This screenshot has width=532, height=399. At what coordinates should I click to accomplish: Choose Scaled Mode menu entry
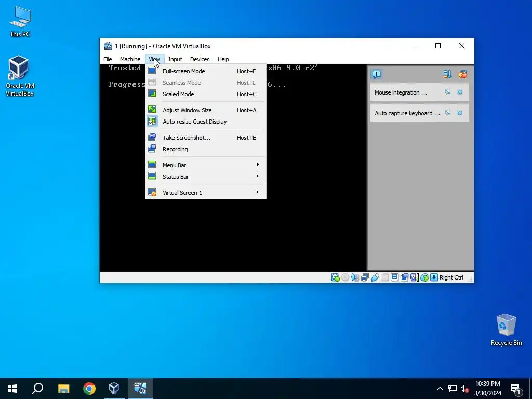coord(205,94)
